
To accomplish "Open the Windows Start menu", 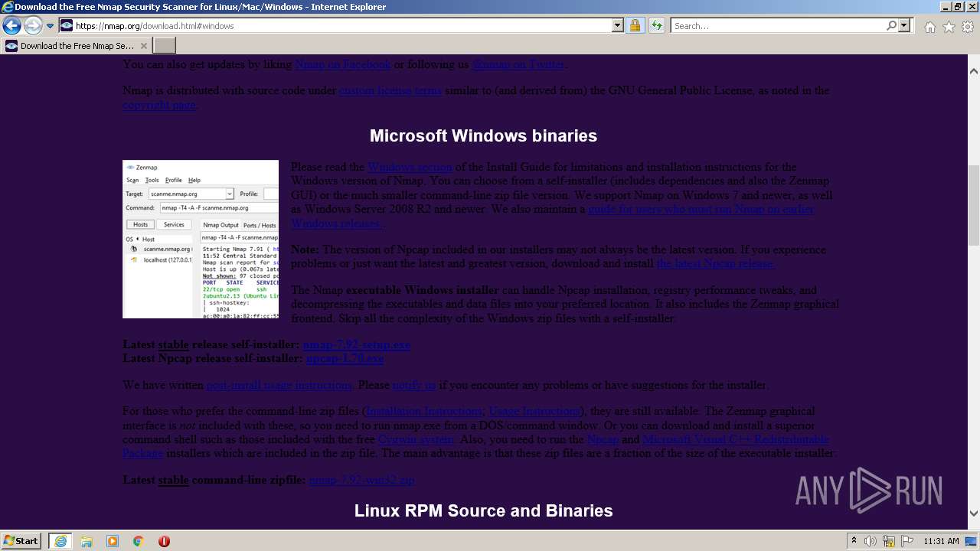I will click(21, 541).
